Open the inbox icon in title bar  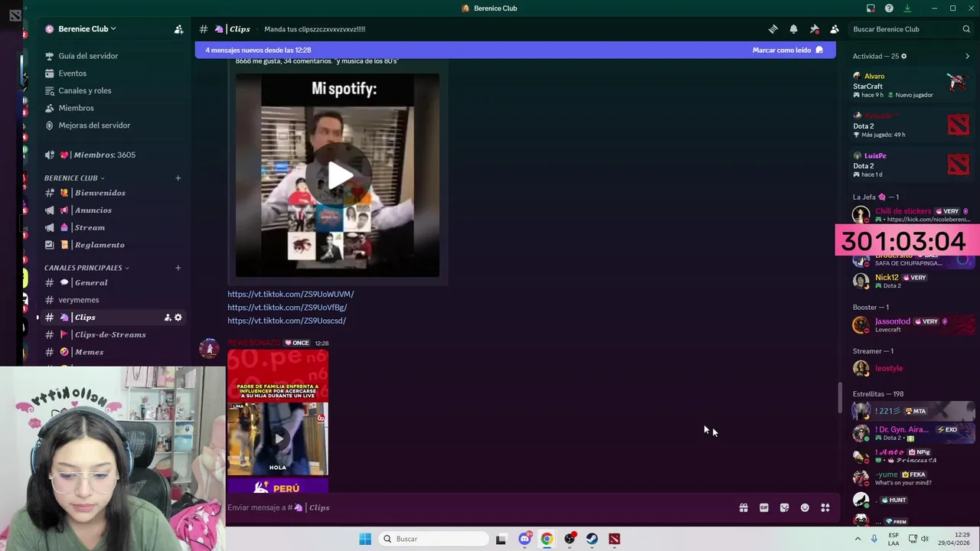tap(871, 8)
